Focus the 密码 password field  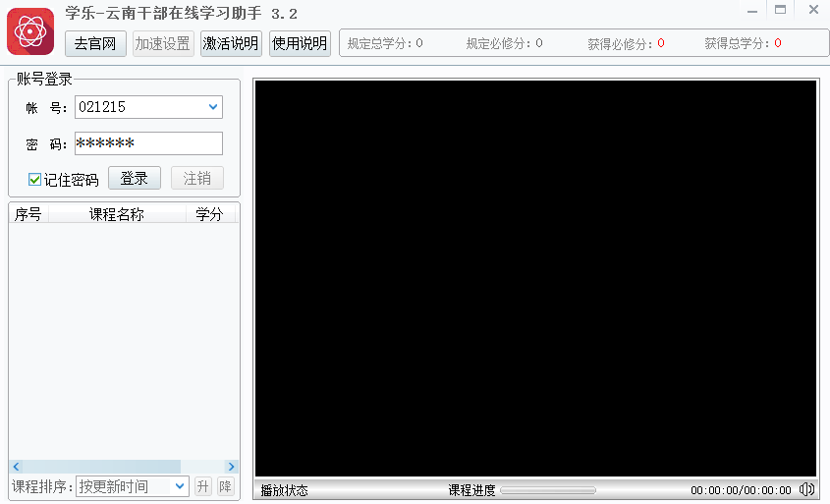coord(148,143)
